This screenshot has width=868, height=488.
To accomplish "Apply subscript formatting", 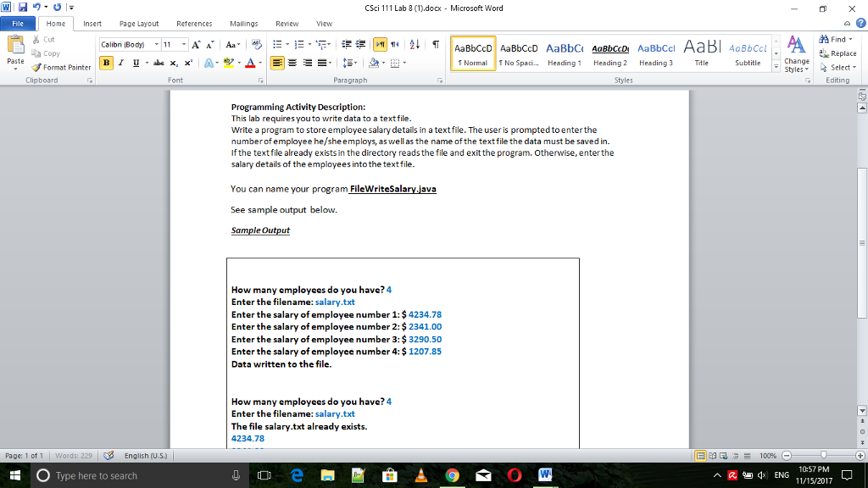I will [x=173, y=63].
